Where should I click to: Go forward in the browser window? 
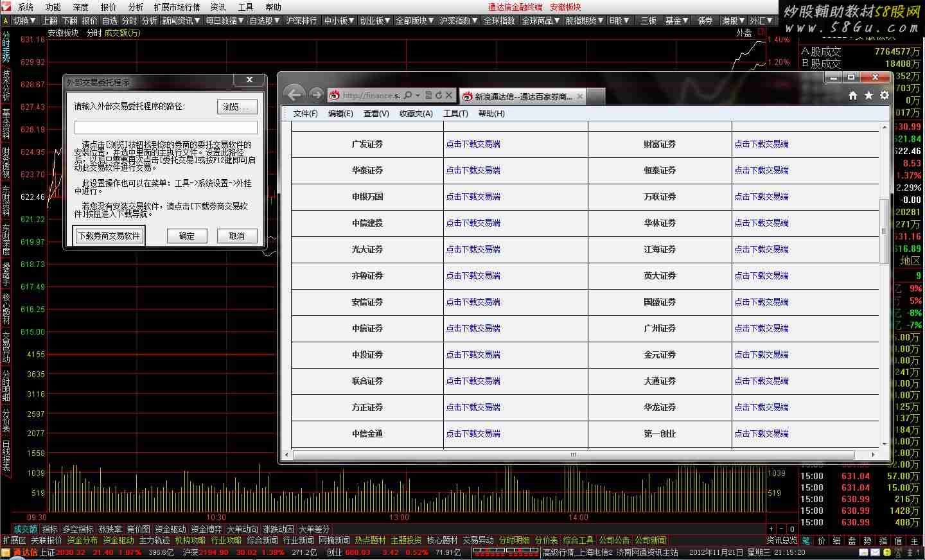click(316, 95)
